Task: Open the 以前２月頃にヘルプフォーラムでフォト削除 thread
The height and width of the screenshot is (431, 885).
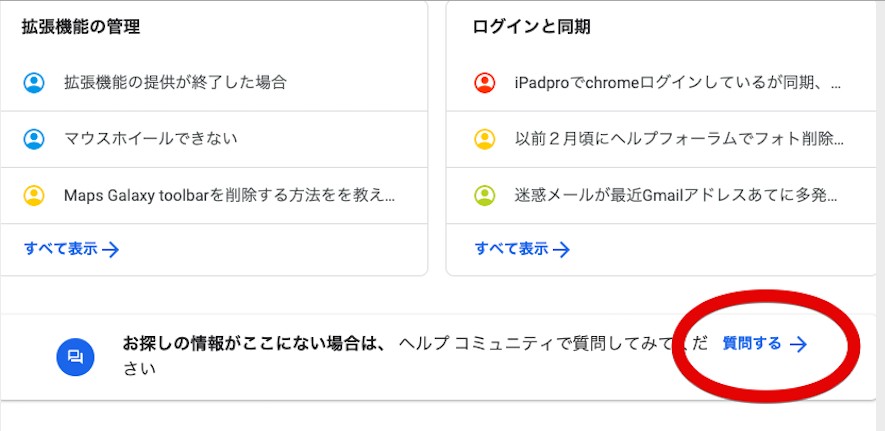Action: point(679,139)
